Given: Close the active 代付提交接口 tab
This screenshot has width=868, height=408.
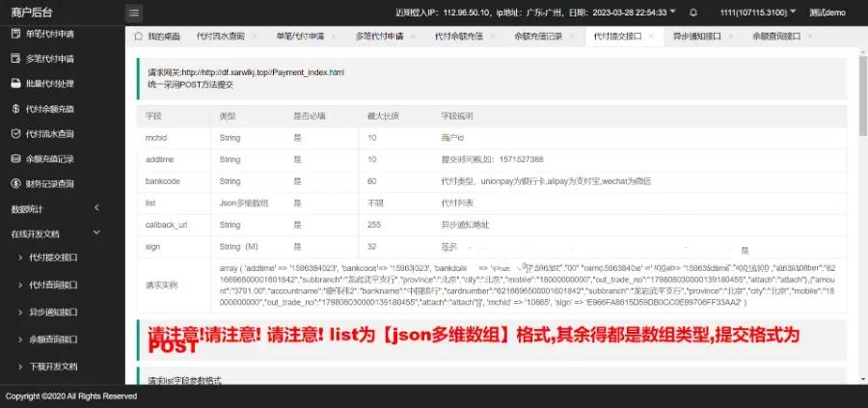Looking at the screenshot, I should (x=652, y=37).
